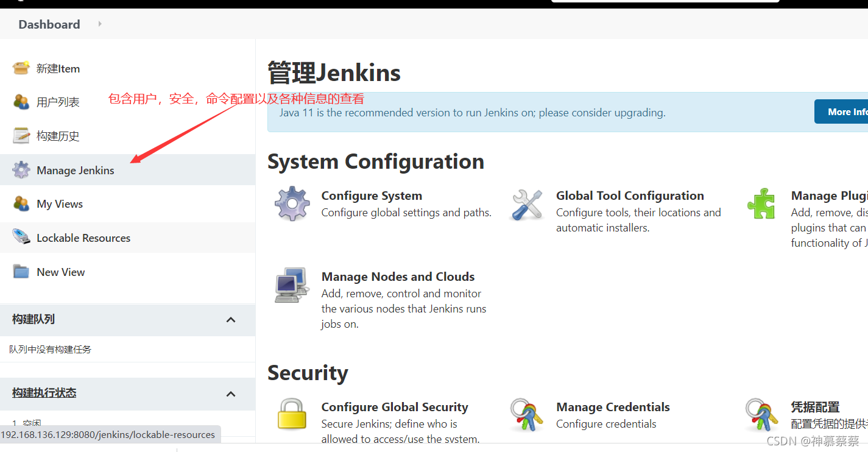Screen dimensions: 868x452
Task: Click the 构建历史 notepad icon
Action: (x=21, y=135)
